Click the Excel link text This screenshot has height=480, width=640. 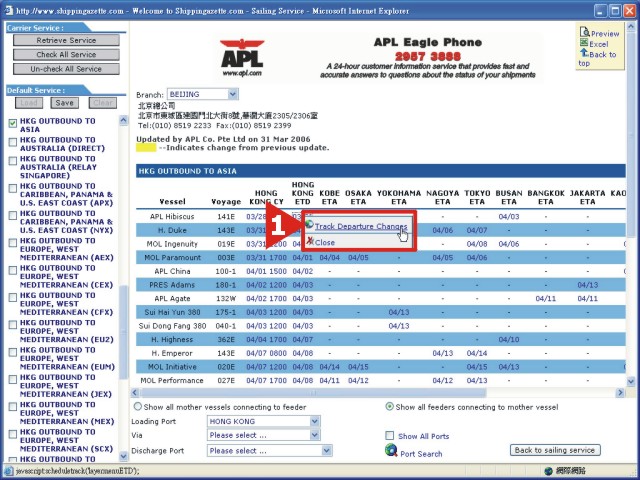(x=598, y=44)
